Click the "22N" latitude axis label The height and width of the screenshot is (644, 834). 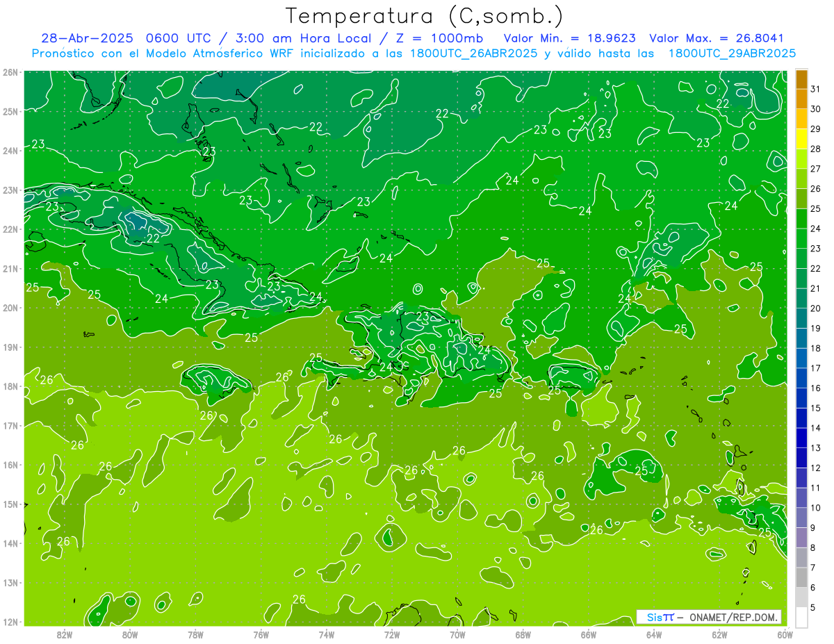point(10,229)
